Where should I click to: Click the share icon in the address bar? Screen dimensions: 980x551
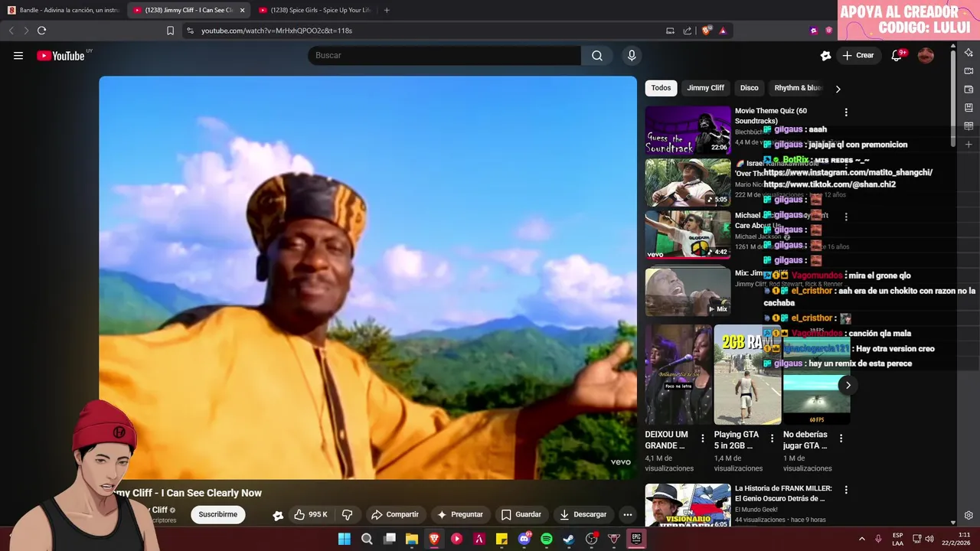[688, 31]
